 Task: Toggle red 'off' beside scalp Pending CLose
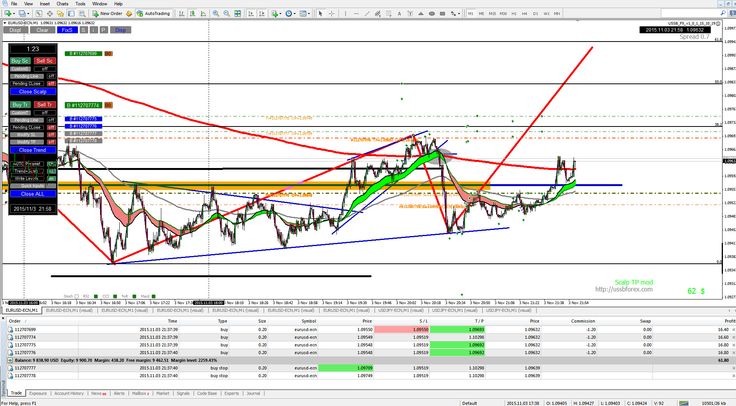click(x=52, y=84)
